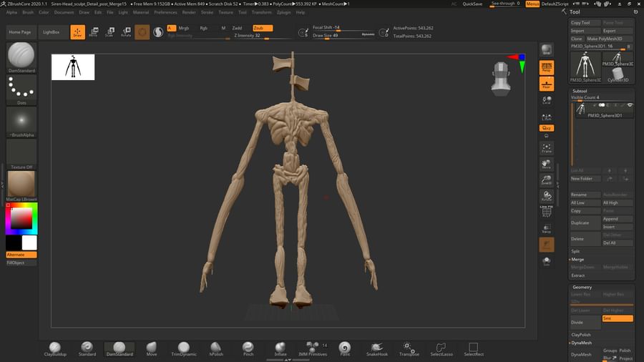Collapse the DynaMesh subsection
644x362 pixels.
coord(582,343)
